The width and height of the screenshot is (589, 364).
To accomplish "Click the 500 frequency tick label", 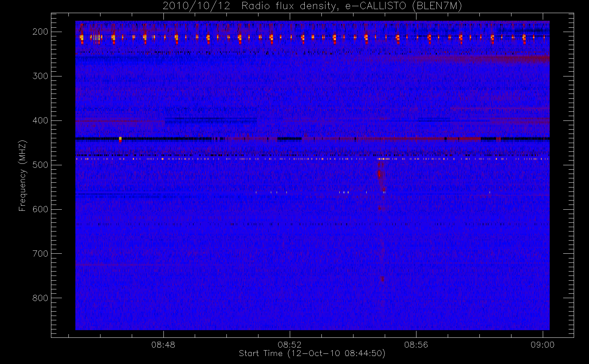I will pyautogui.click(x=40, y=165).
